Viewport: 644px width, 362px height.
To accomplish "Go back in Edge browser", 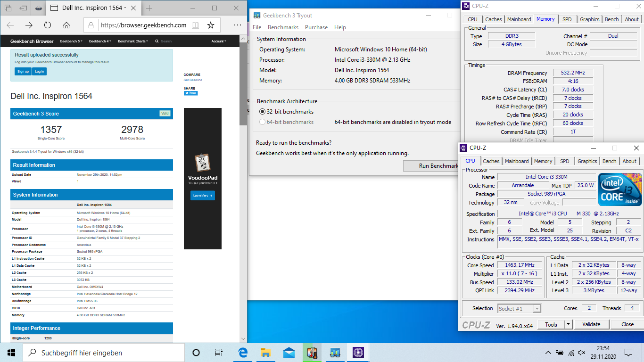I will [10, 25].
